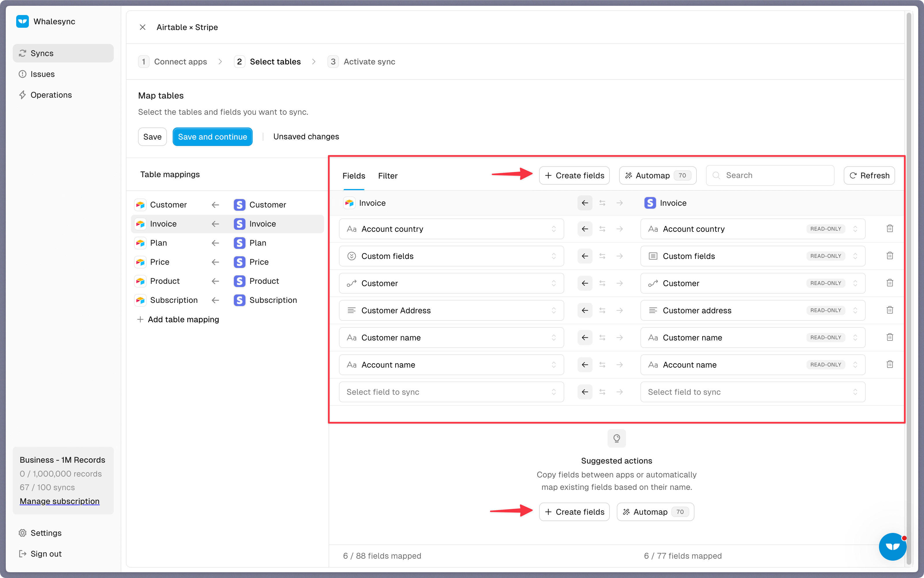Click the top Create fields button
The image size is (924, 578).
(x=574, y=175)
